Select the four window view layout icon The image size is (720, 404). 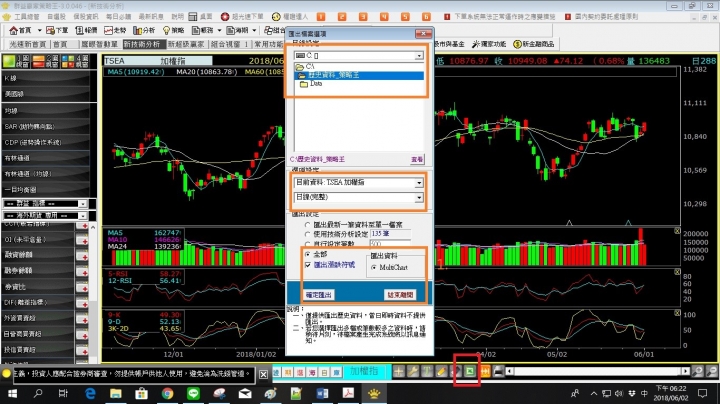[75, 61]
